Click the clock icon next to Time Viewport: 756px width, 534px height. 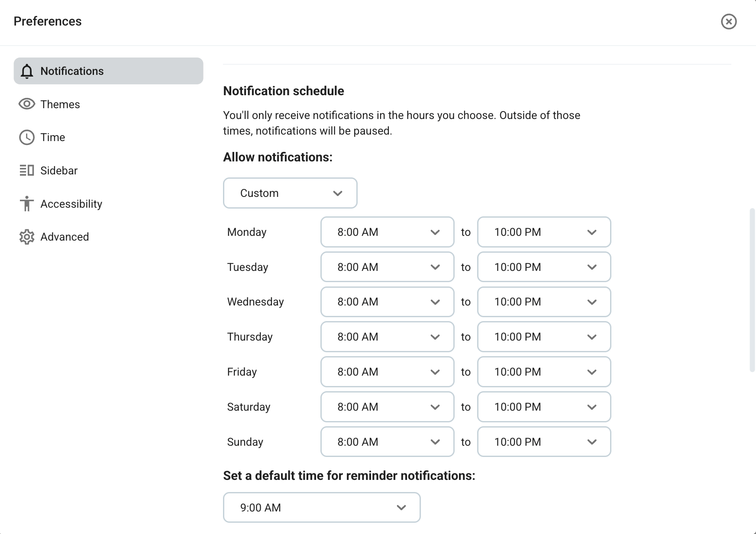click(x=27, y=137)
